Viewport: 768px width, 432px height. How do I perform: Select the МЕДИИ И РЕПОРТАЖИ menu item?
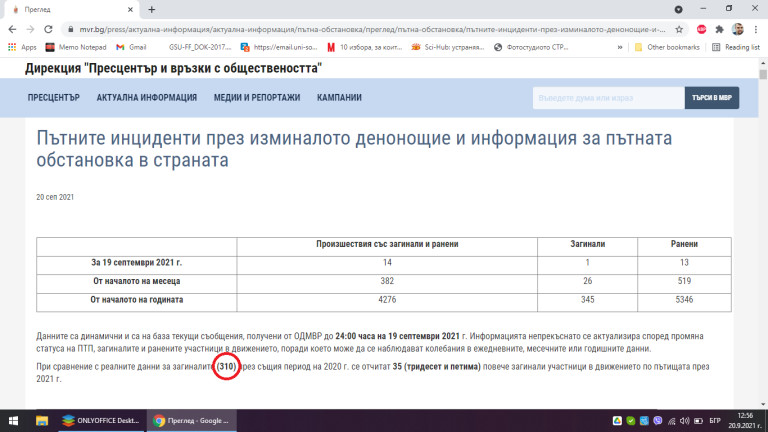tap(256, 98)
